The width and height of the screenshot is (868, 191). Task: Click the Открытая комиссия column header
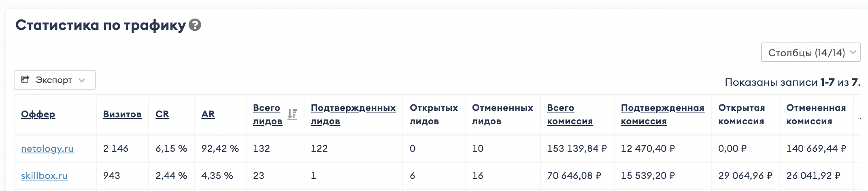tap(741, 115)
